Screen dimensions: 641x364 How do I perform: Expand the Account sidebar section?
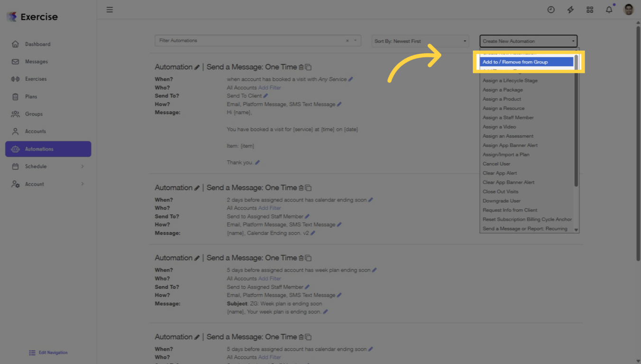pyautogui.click(x=47, y=184)
